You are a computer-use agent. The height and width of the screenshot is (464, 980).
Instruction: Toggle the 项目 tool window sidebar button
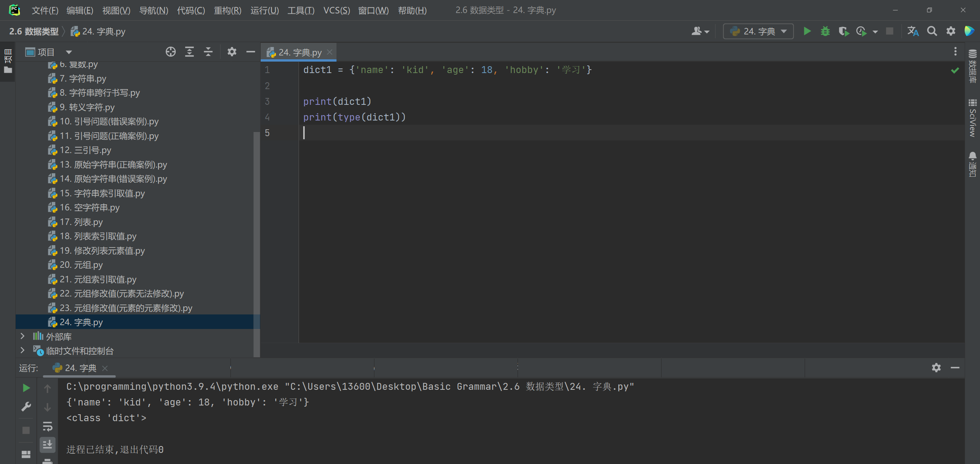pyautogui.click(x=8, y=61)
